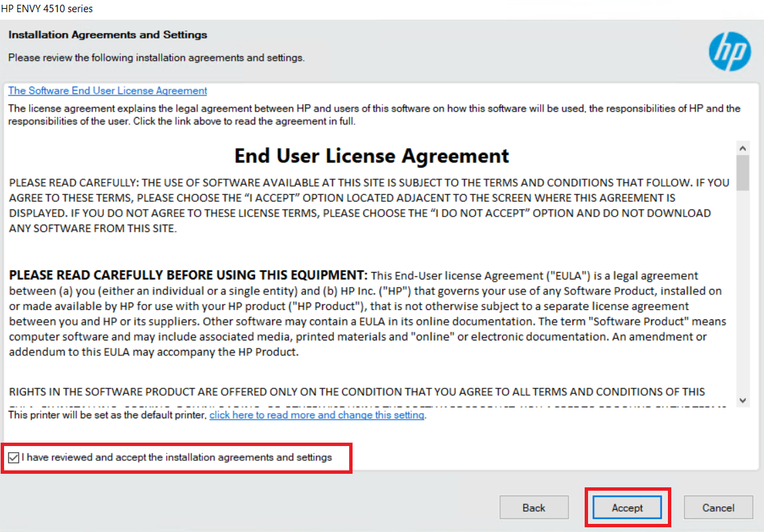This screenshot has width=764, height=532.
Task: Click the This printer will be set text
Action: coord(107,415)
